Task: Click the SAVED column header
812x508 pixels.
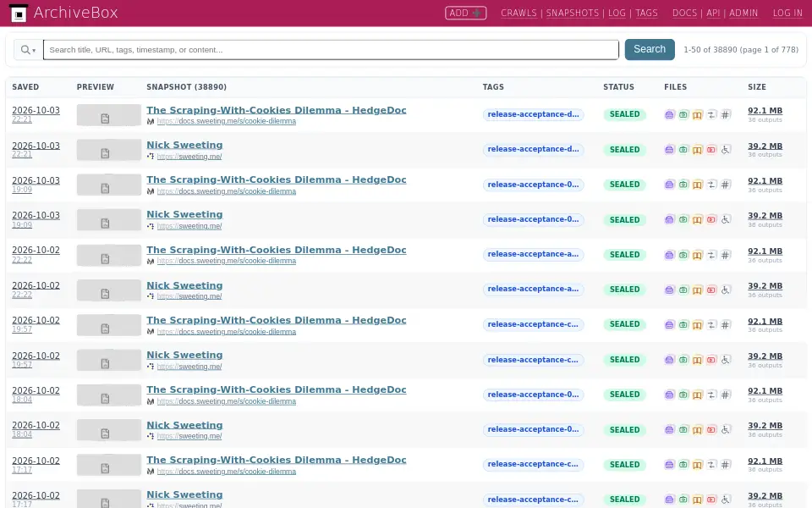Action: click(25, 87)
